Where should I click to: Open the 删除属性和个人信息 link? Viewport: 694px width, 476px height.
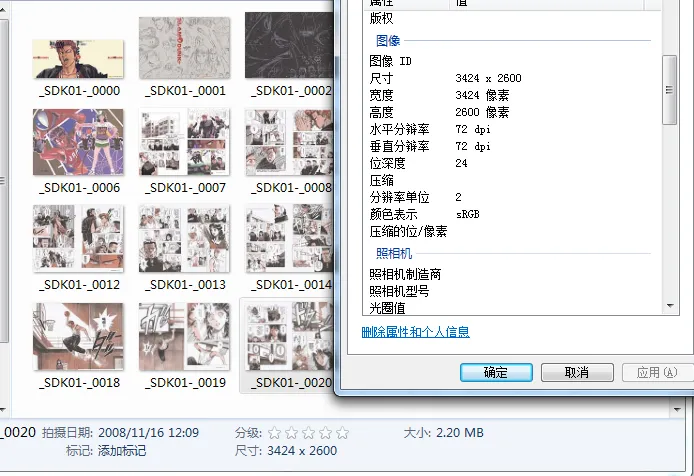415,332
